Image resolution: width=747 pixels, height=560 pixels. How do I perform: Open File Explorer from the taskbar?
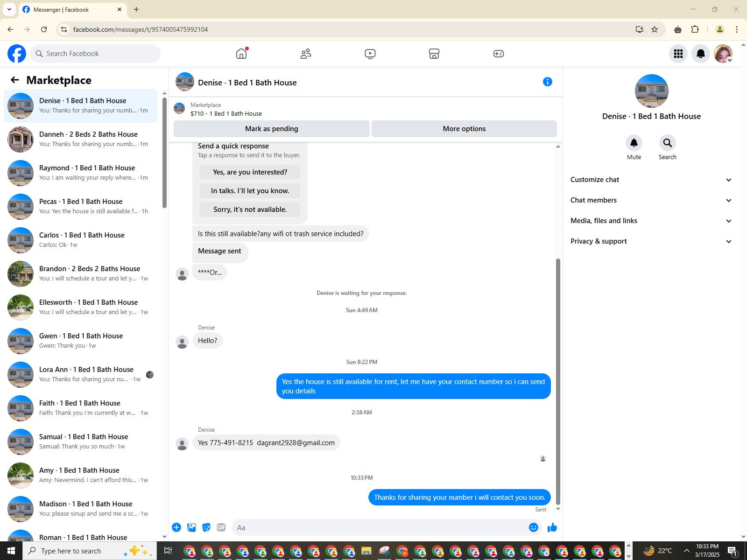[366, 551]
